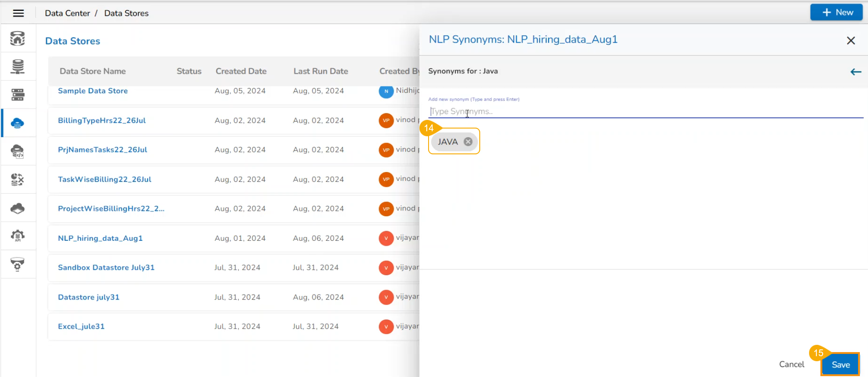Click the first database home sidebar icon
868x377 pixels.
[18, 38]
